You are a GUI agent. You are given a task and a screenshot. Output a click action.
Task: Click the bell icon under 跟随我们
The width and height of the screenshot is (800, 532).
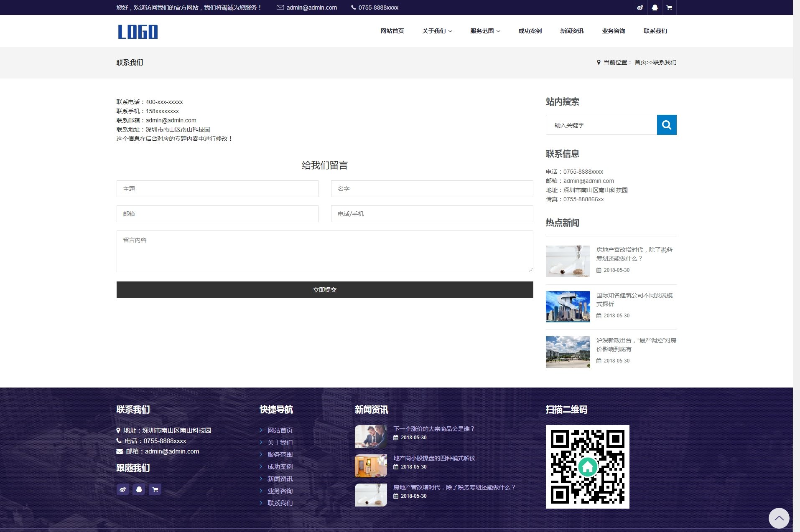(x=139, y=489)
